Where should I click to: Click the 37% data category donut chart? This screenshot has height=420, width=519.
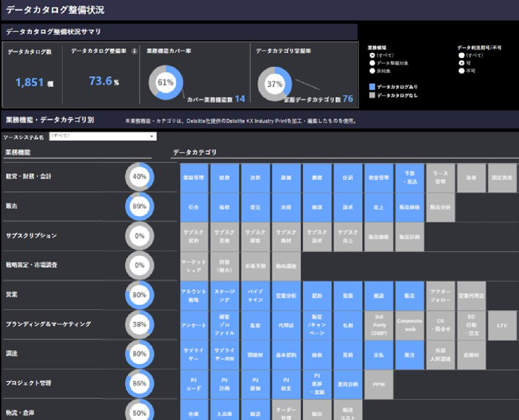pyautogui.click(x=275, y=84)
